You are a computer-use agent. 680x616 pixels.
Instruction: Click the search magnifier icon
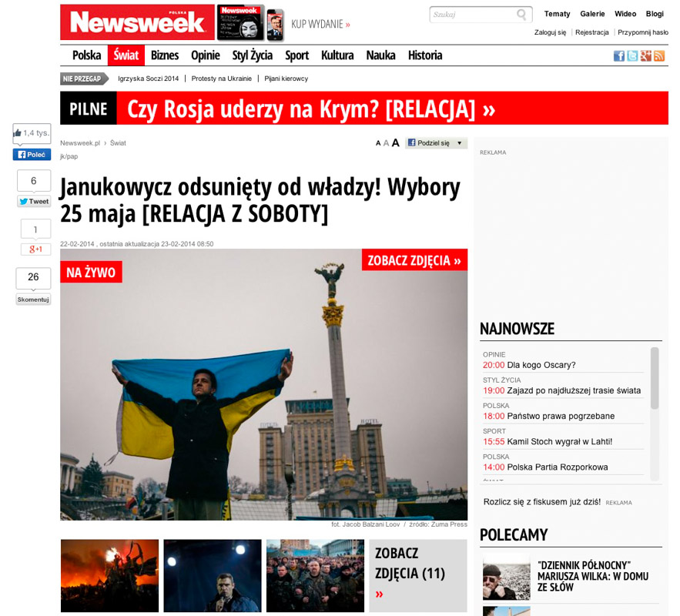click(x=521, y=15)
